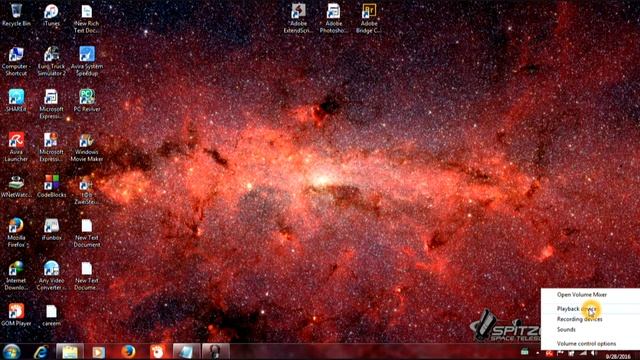Open Avira System Speedup shortcut
Viewport: 640px width, 360px height.
(87, 61)
